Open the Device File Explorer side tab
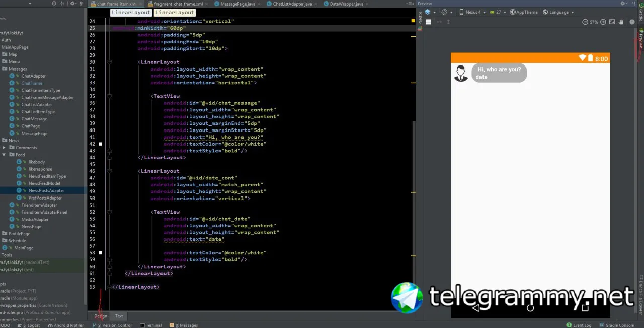Screen dimensions: 644x328 pyautogui.click(x=641, y=294)
